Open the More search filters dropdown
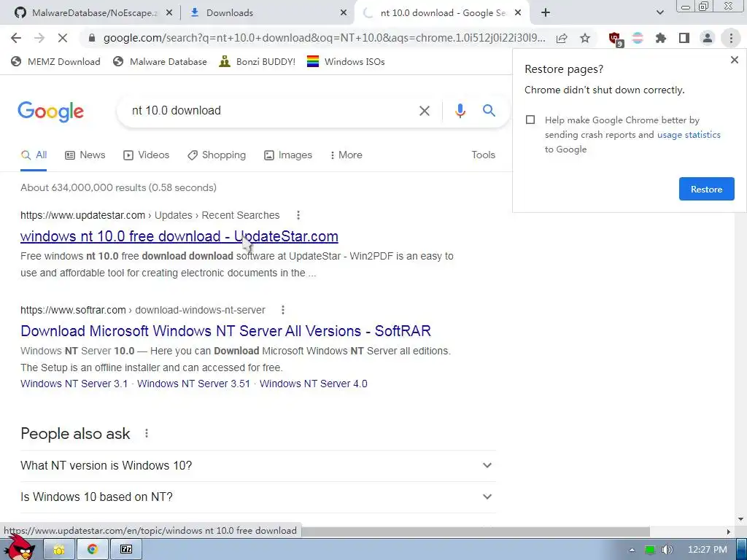The height and width of the screenshot is (560, 747). (346, 155)
